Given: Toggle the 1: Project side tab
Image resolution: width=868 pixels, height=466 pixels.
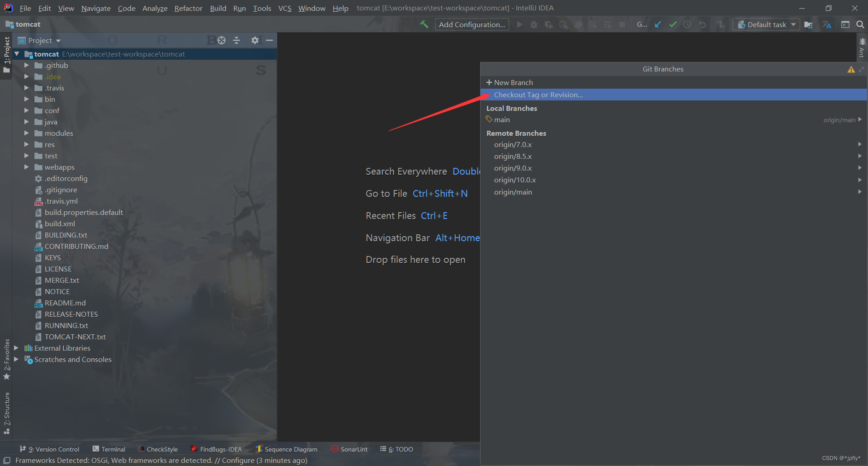Looking at the screenshot, I should pos(6,55).
